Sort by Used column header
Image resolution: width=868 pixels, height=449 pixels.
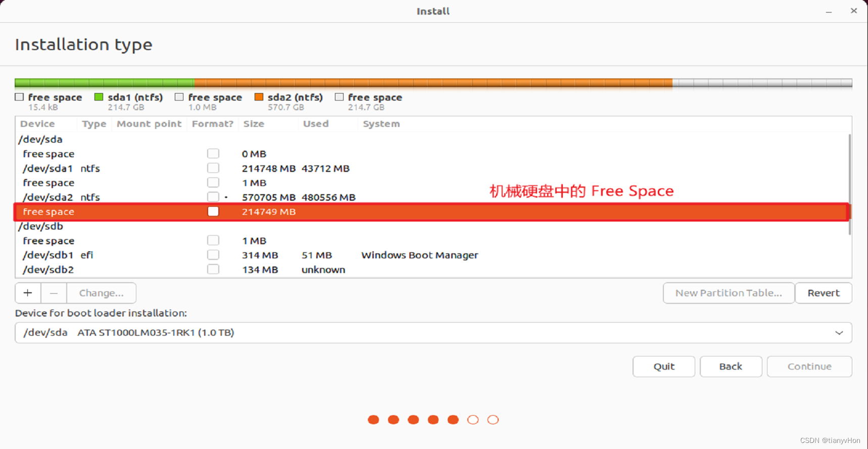pyautogui.click(x=328, y=124)
